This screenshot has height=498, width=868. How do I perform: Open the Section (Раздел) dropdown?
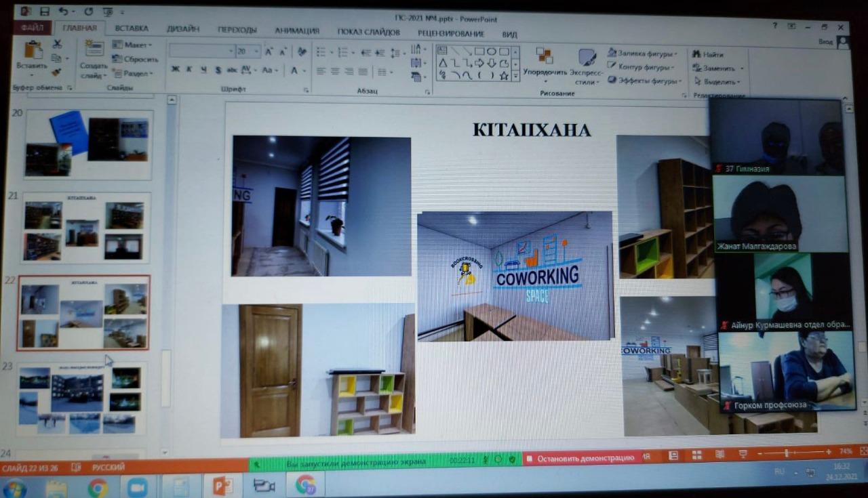(x=132, y=73)
